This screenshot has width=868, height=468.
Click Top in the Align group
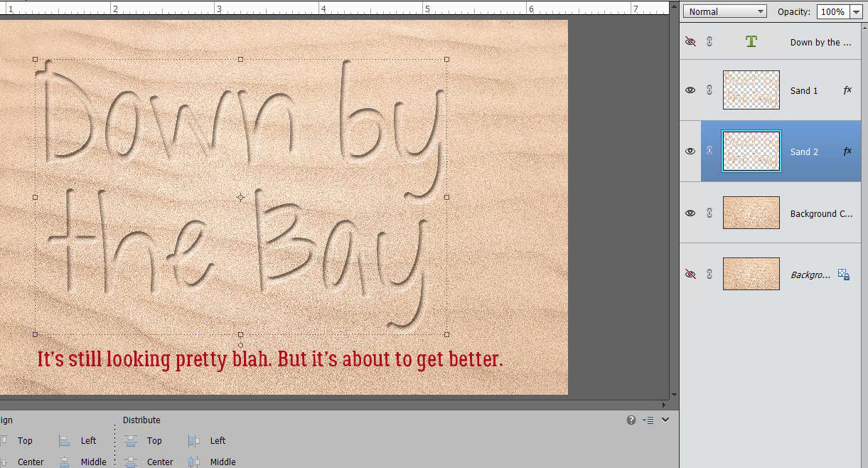click(16, 441)
